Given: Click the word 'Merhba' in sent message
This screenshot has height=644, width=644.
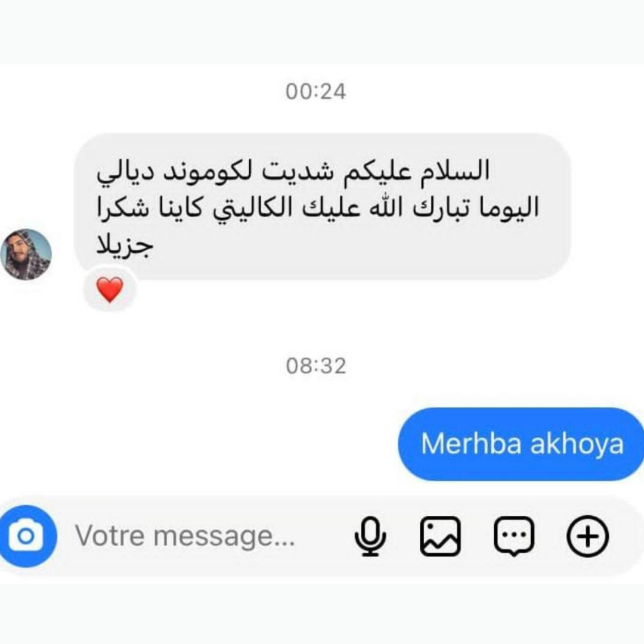Looking at the screenshot, I should [x=472, y=444].
